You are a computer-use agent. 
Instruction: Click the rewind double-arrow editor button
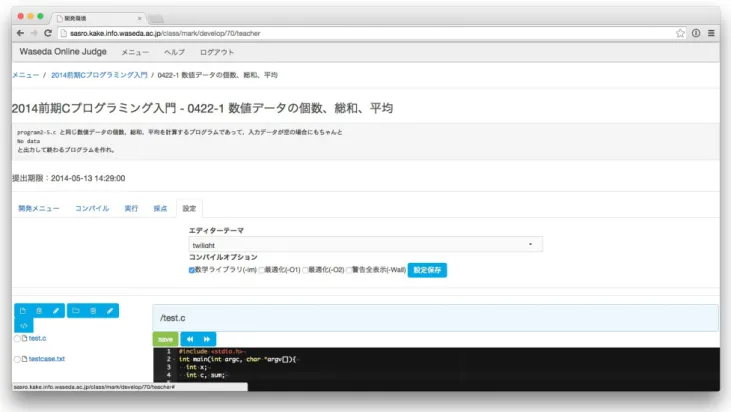point(190,339)
